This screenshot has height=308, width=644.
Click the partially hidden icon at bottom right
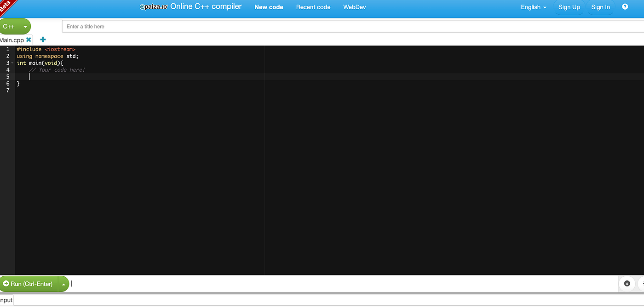(642, 284)
